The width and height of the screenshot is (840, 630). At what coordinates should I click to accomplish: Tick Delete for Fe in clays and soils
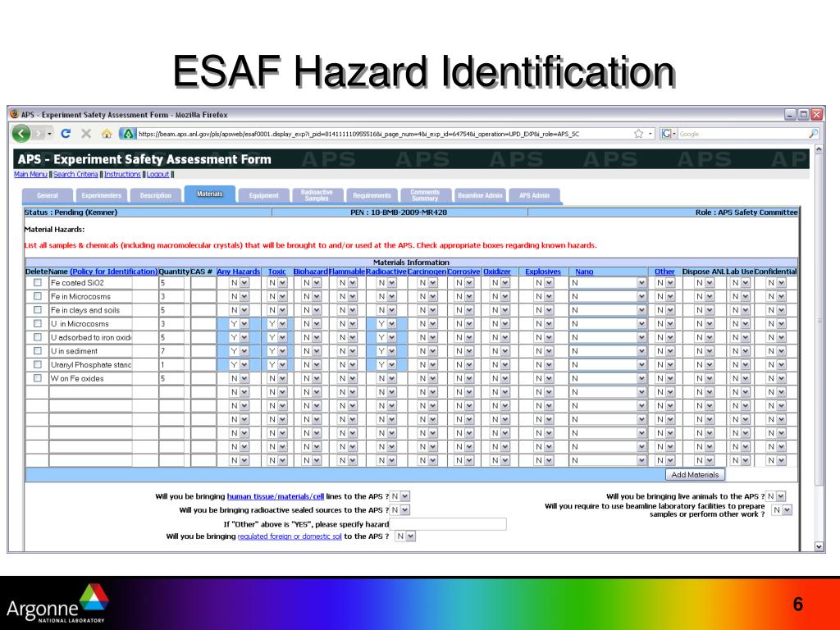(38, 309)
